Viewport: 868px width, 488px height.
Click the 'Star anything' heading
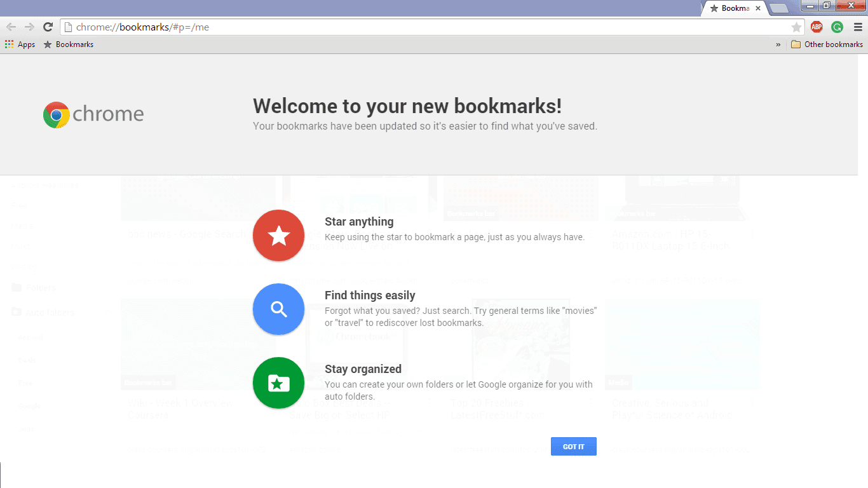coord(359,222)
